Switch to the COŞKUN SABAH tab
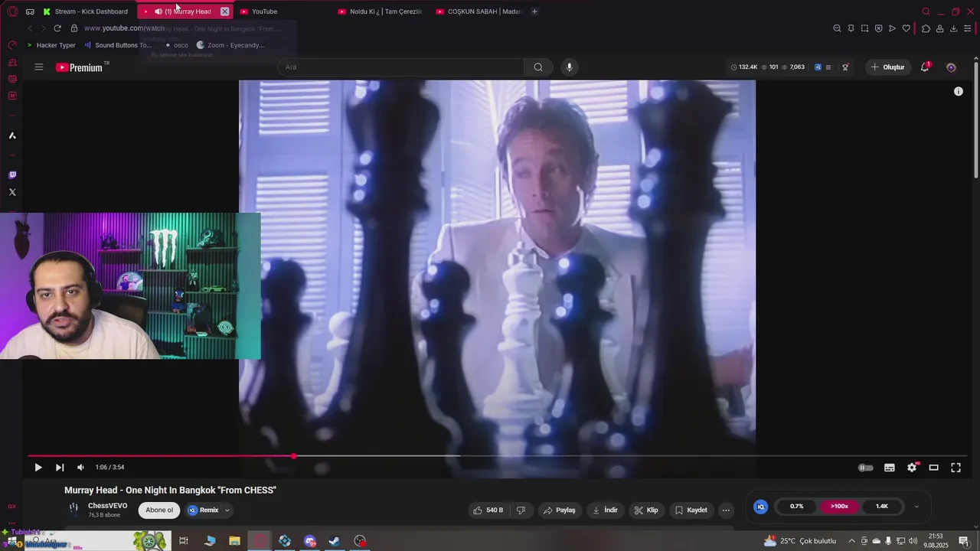980x551 pixels. [479, 11]
